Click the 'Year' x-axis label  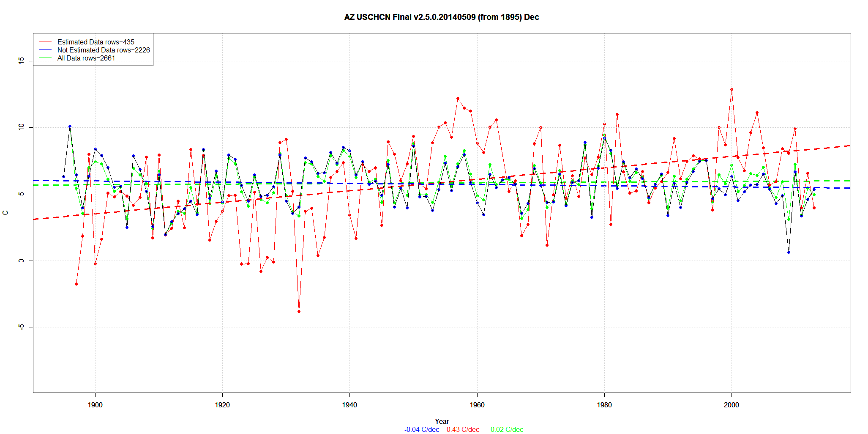442,421
